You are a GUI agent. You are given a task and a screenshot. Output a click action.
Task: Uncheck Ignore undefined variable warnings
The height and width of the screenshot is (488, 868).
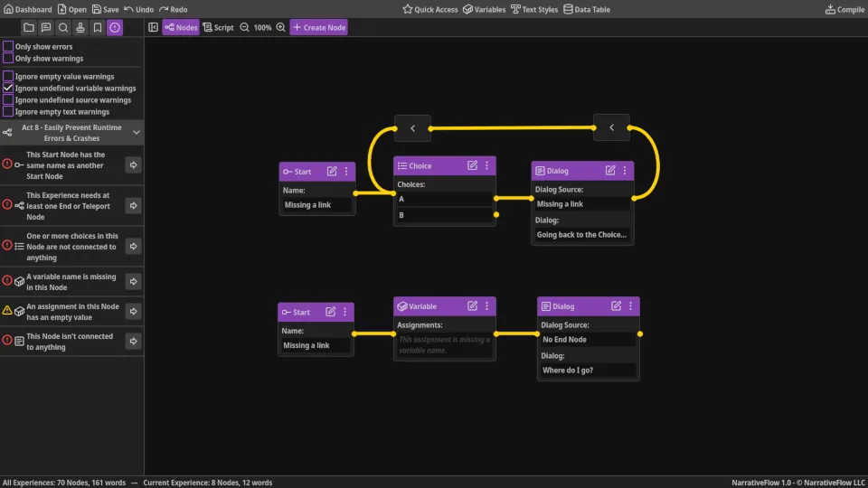point(8,89)
